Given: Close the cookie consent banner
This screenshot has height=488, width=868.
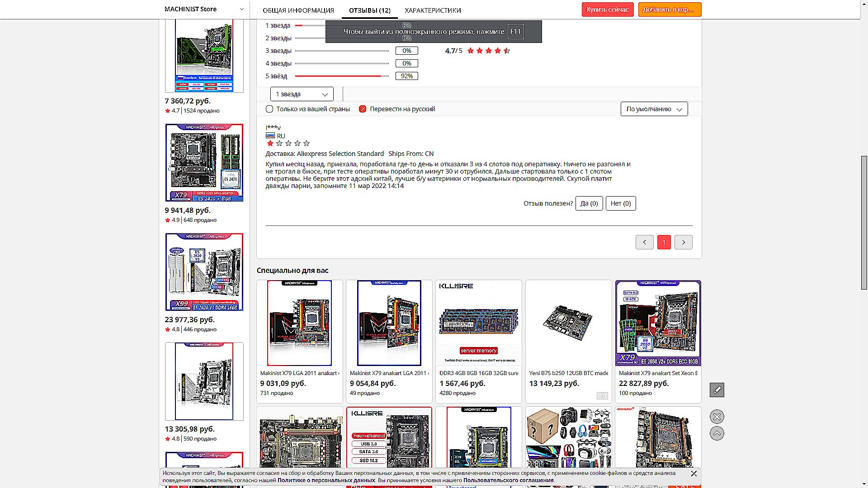Looking at the screenshot, I should [x=694, y=474].
